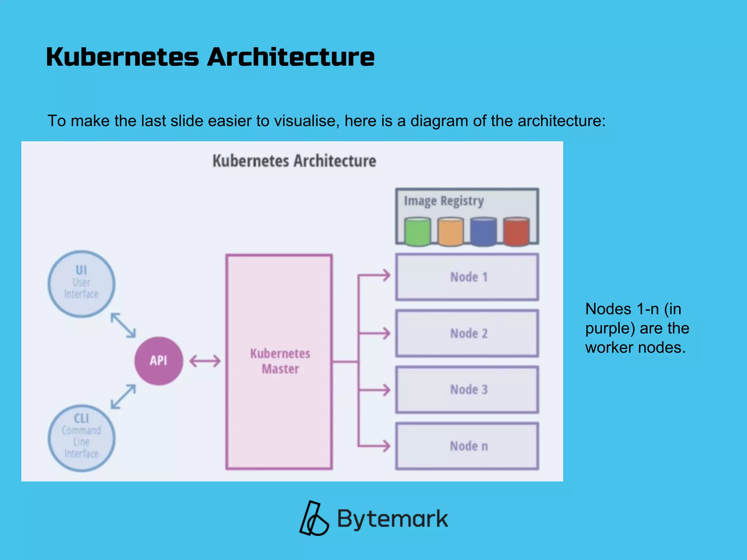Click the orange cylinder in Image Registry
Viewport: 747px width, 560px height.
(x=450, y=232)
